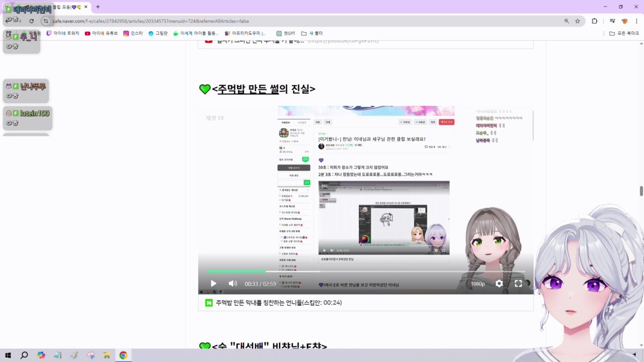Open the media control icon in toolbar
The width and height of the screenshot is (644, 362).
(x=612, y=21)
